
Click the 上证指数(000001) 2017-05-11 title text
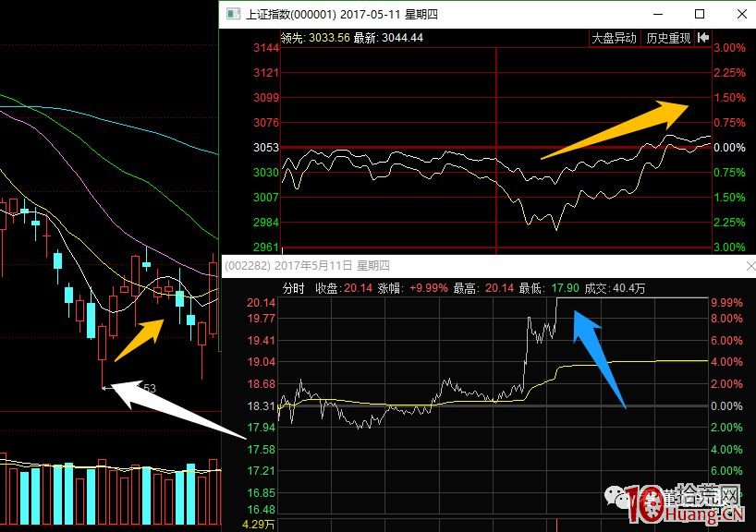pos(342,15)
